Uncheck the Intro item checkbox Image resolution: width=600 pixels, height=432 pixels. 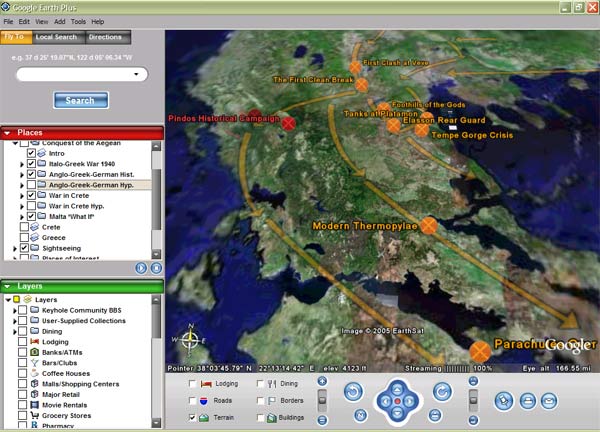point(31,153)
